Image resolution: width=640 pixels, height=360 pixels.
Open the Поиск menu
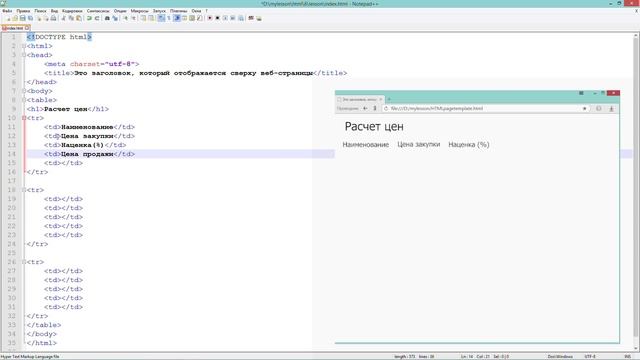[40, 11]
